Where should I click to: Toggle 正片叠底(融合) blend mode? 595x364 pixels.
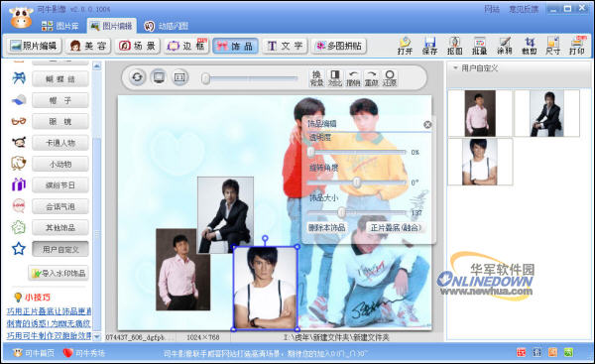pyautogui.click(x=396, y=227)
